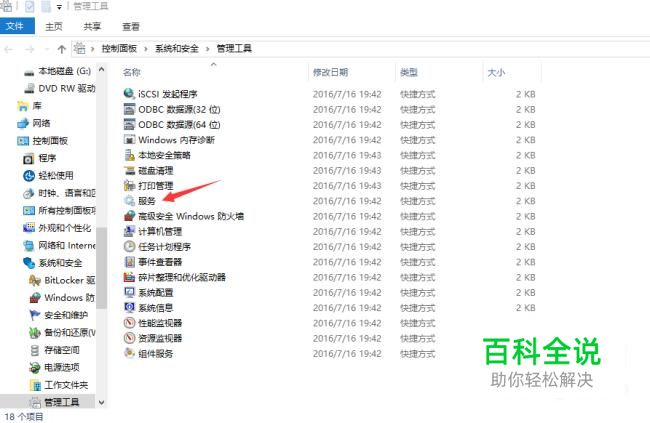Click 系统和安全 in the address bar
This screenshot has width=650, height=423.
click(177, 49)
